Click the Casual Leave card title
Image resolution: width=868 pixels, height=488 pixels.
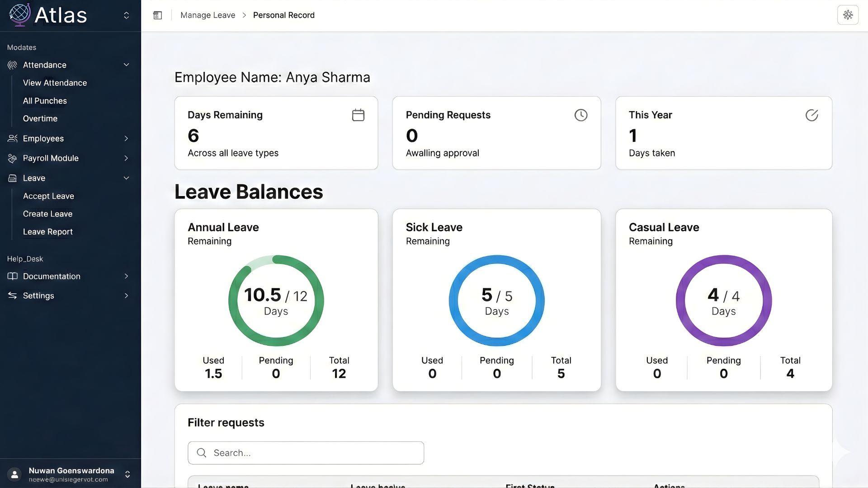(664, 227)
